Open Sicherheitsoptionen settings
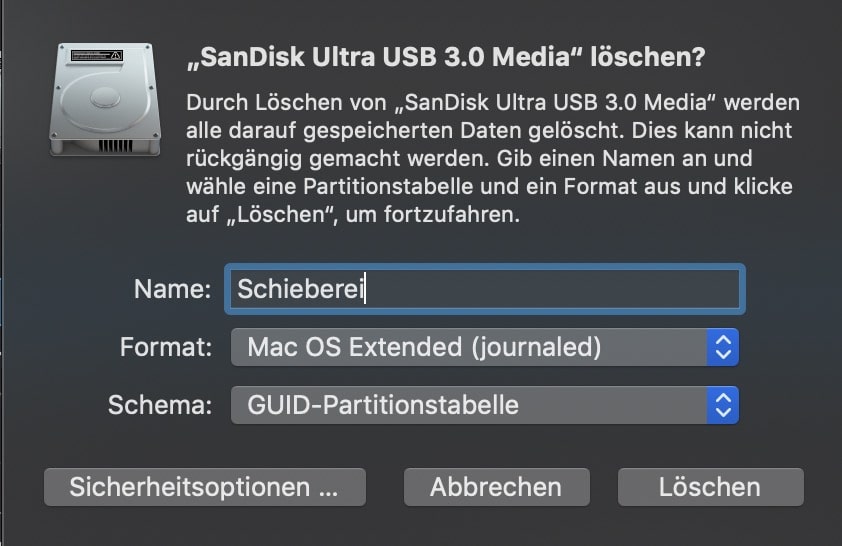842x546 pixels. (205, 487)
